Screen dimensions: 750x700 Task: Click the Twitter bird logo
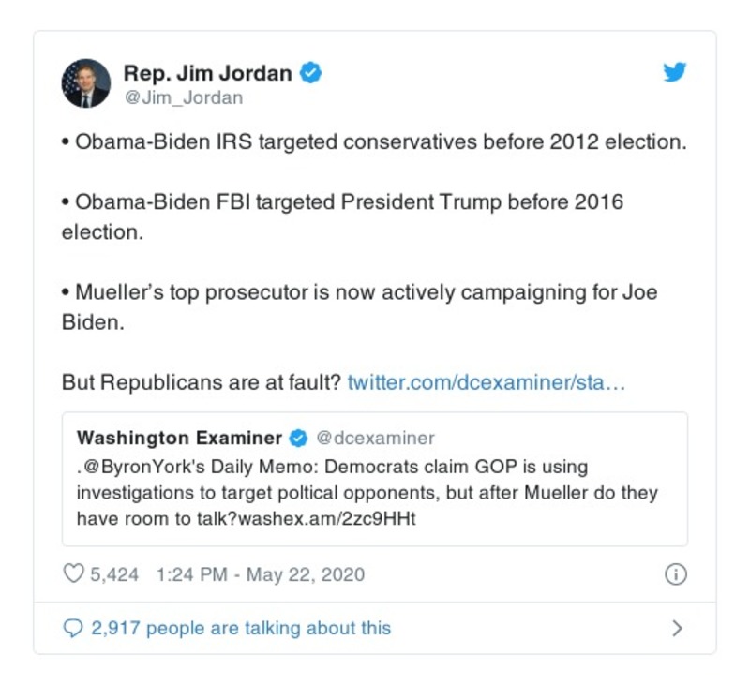[675, 73]
